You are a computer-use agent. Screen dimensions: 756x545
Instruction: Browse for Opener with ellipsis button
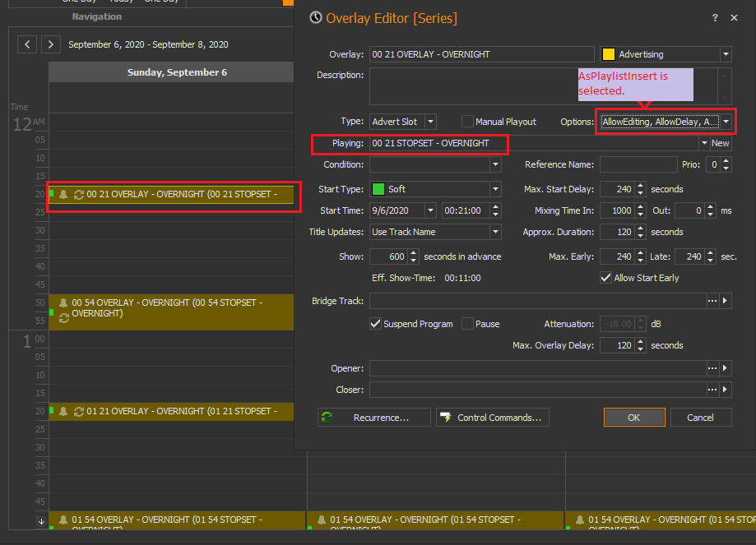pos(712,368)
